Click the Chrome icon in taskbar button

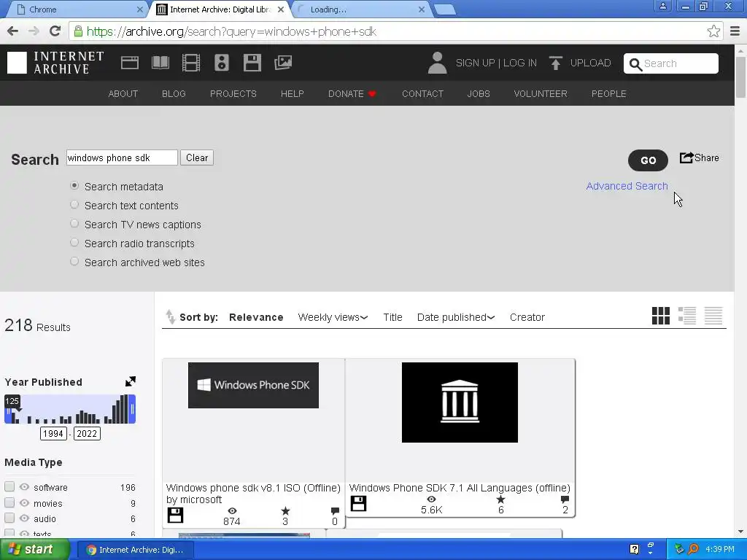point(91,550)
